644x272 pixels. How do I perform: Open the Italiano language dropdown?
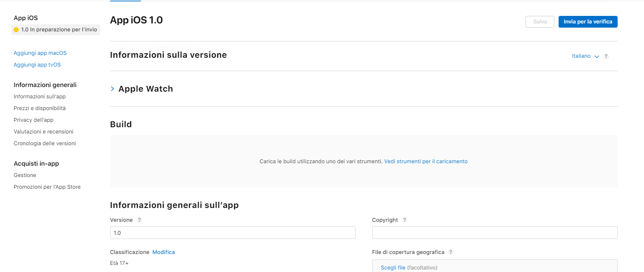coord(585,56)
